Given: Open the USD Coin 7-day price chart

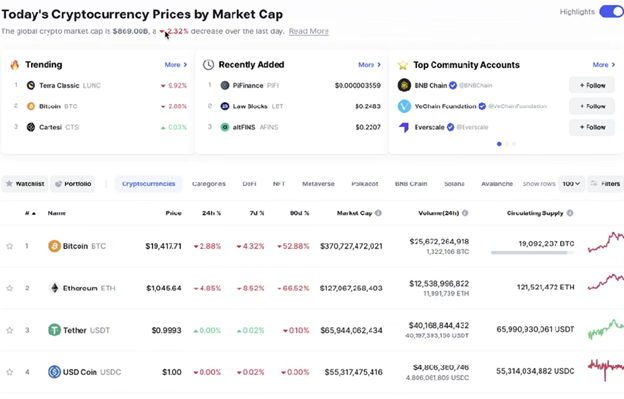Looking at the screenshot, I should 606,370.
